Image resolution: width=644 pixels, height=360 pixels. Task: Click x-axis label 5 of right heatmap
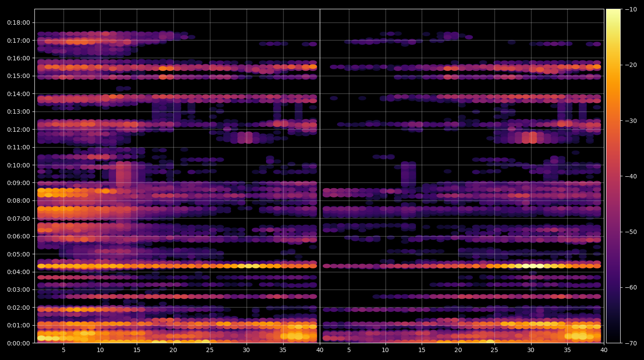pos(349,350)
